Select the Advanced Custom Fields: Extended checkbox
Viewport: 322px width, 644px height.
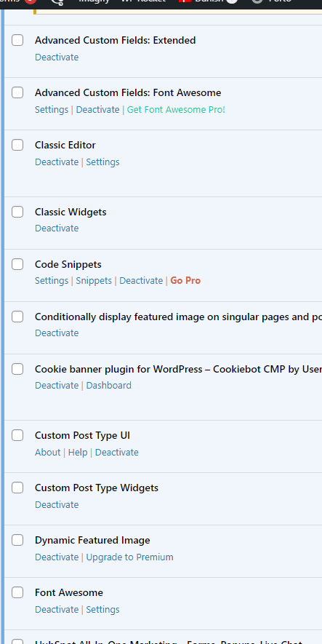pos(17,40)
